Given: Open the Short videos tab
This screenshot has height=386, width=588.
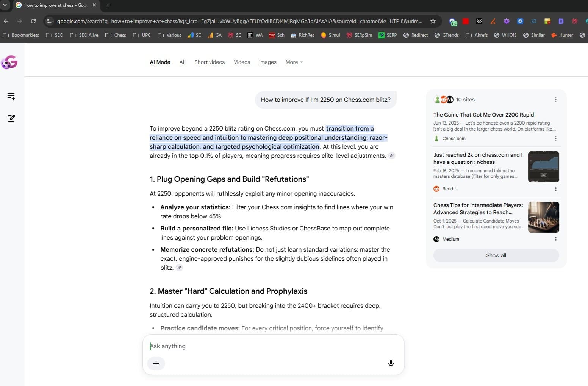Looking at the screenshot, I should pos(210,62).
